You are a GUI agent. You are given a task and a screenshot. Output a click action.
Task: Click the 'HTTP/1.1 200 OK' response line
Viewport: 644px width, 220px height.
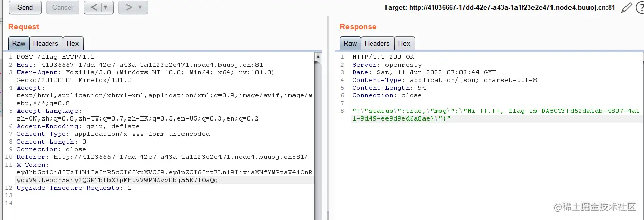(x=383, y=57)
